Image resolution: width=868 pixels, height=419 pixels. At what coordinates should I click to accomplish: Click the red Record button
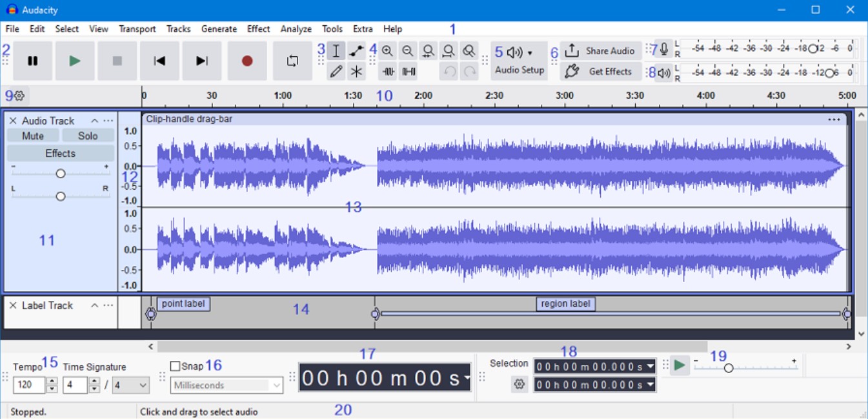tap(247, 61)
